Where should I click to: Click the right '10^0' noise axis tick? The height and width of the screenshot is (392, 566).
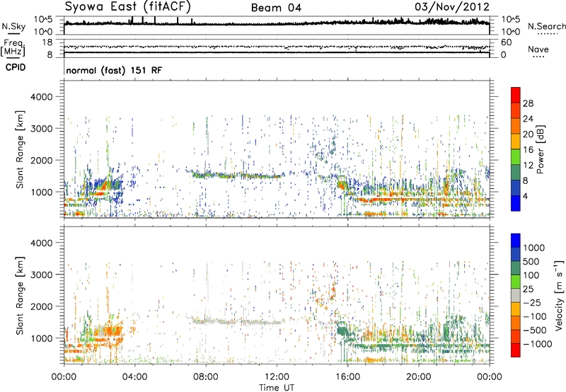(510, 32)
